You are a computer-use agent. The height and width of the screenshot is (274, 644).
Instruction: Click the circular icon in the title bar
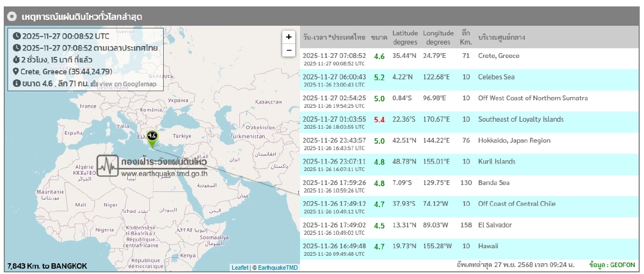coord(12,17)
